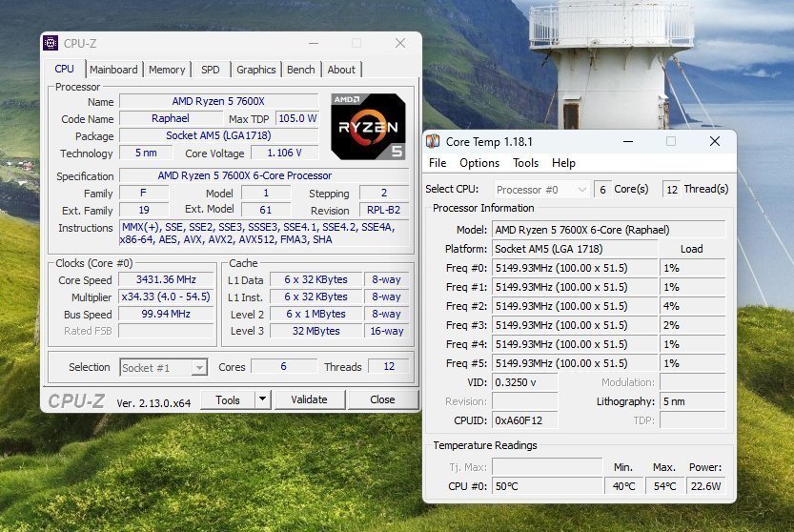Click the Code Name value Raphael
Image resolution: width=794 pixels, height=532 pixels.
pyautogui.click(x=171, y=118)
